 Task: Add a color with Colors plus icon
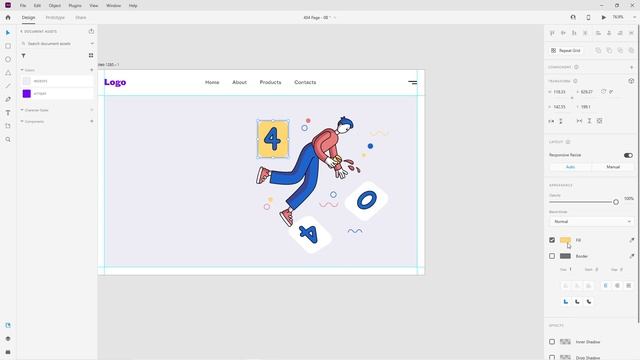pos(91,70)
